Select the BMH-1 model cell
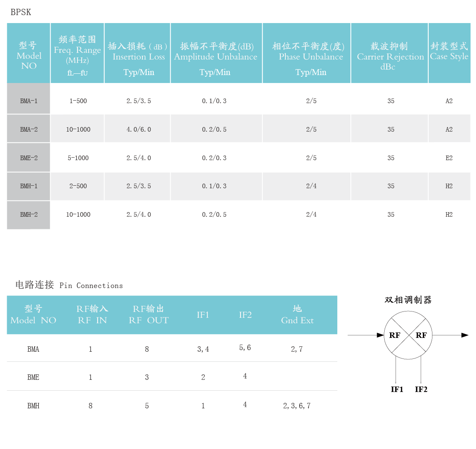The height and width of the screenshot is (449, 476). pos(28,186)
